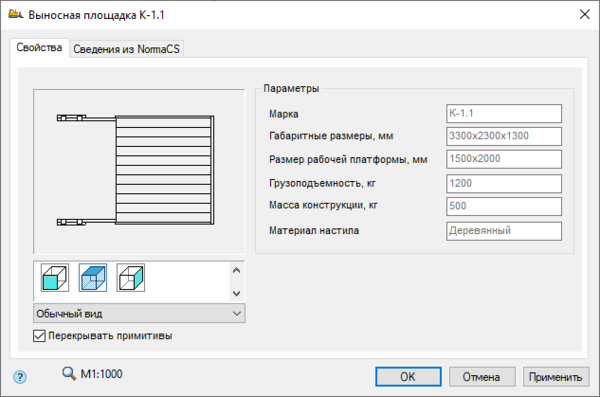Click the application icon in title bar
This screenshot has width=600, height=397.
pos(16,15)
